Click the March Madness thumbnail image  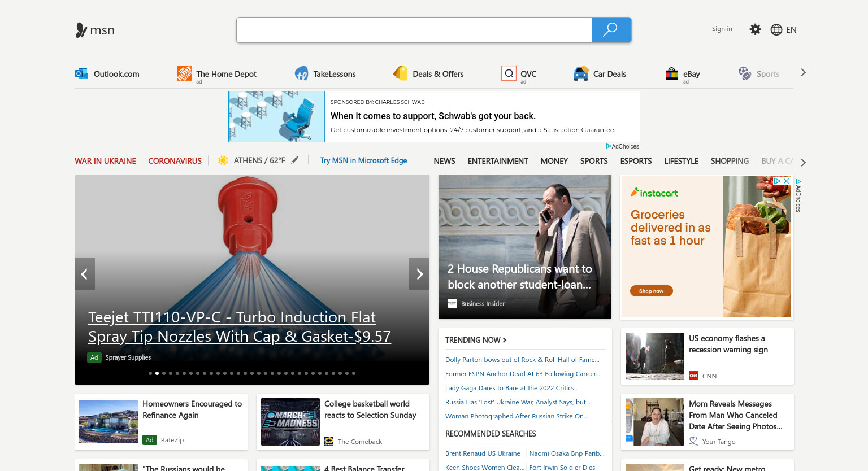coord(290,422)
